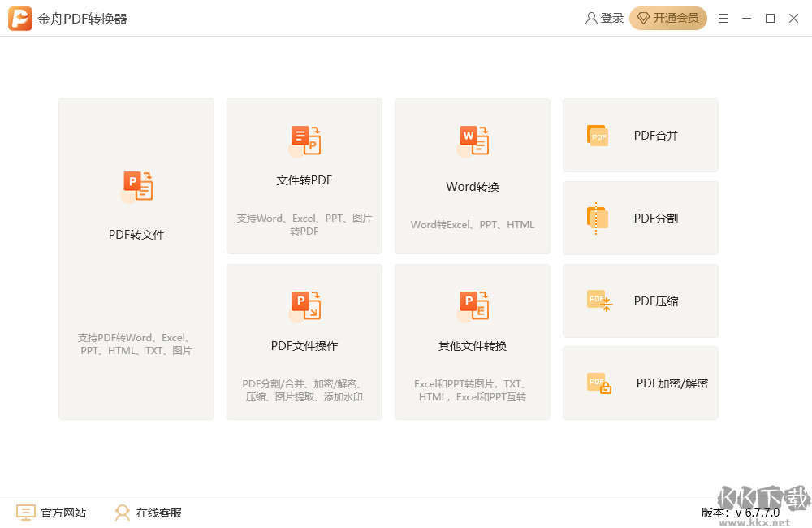Select the 文件转PDF card title
The width and height of the screenshot is (812, 528).
point(304,180)
